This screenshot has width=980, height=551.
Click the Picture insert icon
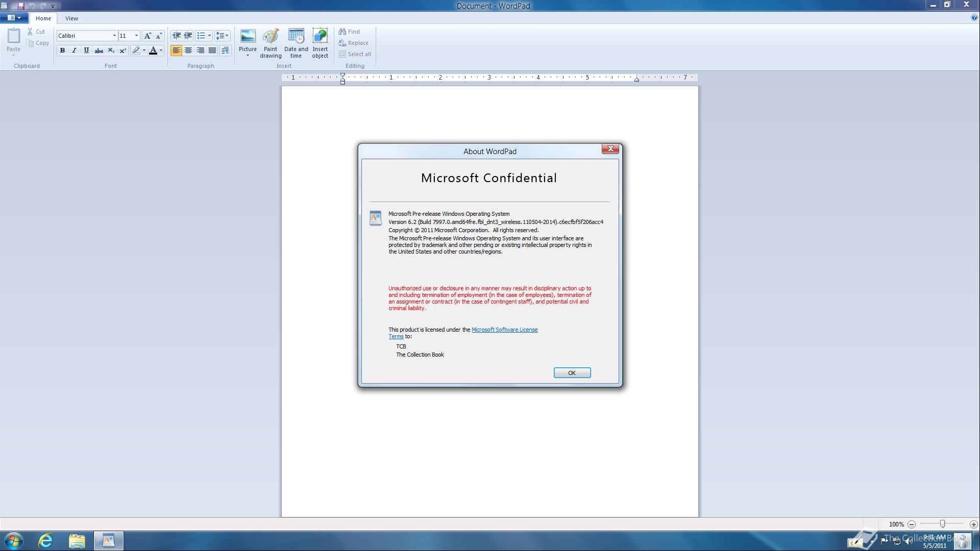[248, 36]
